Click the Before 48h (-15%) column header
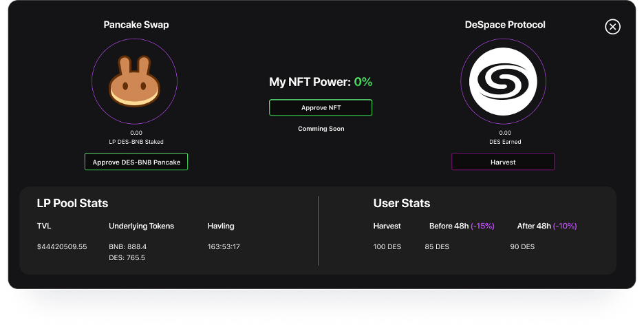This screenshot has height=329, width=644. (461, 226)
